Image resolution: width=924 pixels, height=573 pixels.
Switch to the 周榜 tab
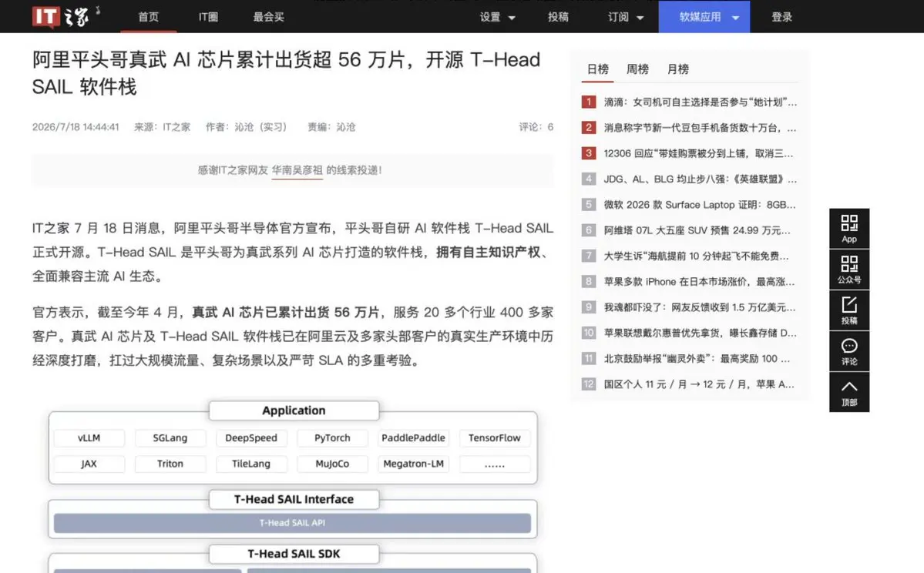(637, 69)
